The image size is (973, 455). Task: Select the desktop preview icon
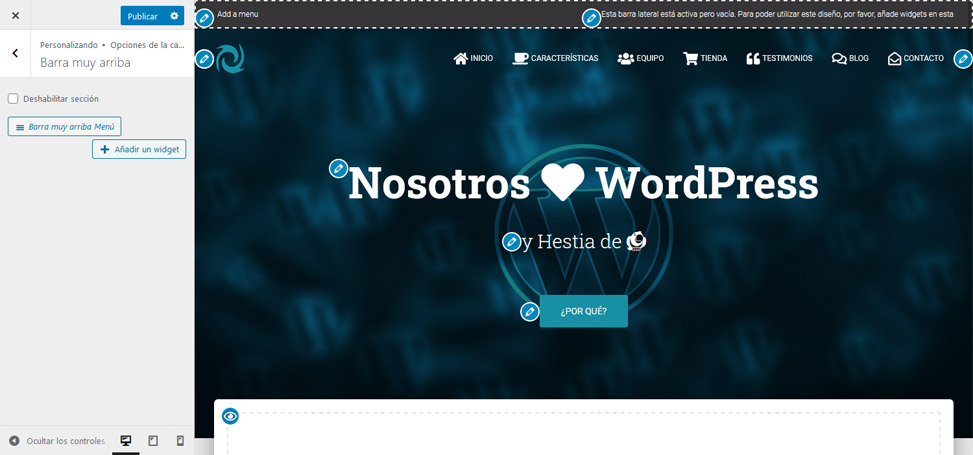(x=126, y=441)
